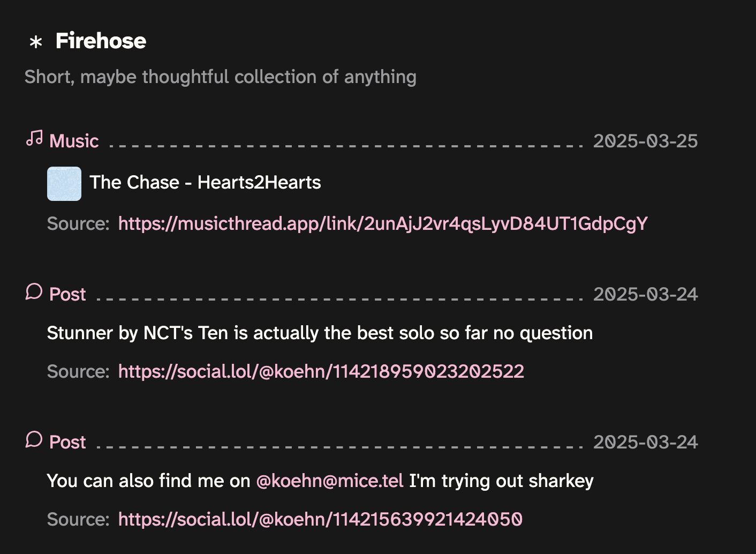Image resolution: width=756 pixels, height=554 pixels.
Task: Click the 2025-03-24 date of Stunner post
Action: (x=645, y=294)
